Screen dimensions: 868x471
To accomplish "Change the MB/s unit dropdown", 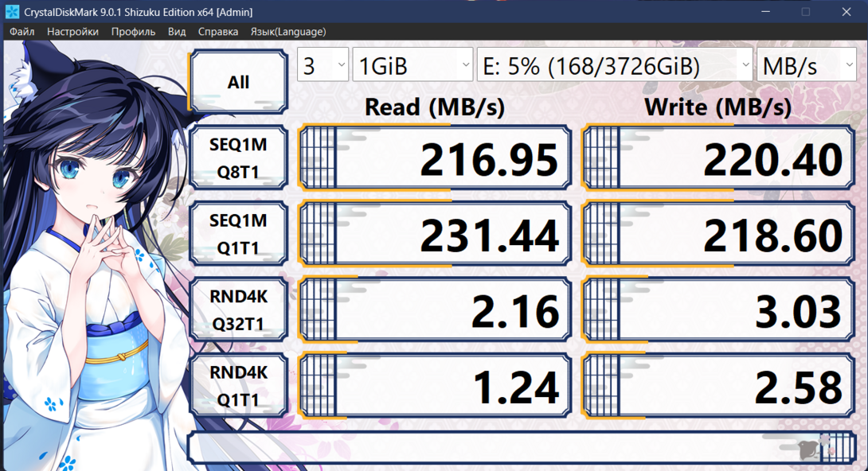I will point(806,65).
